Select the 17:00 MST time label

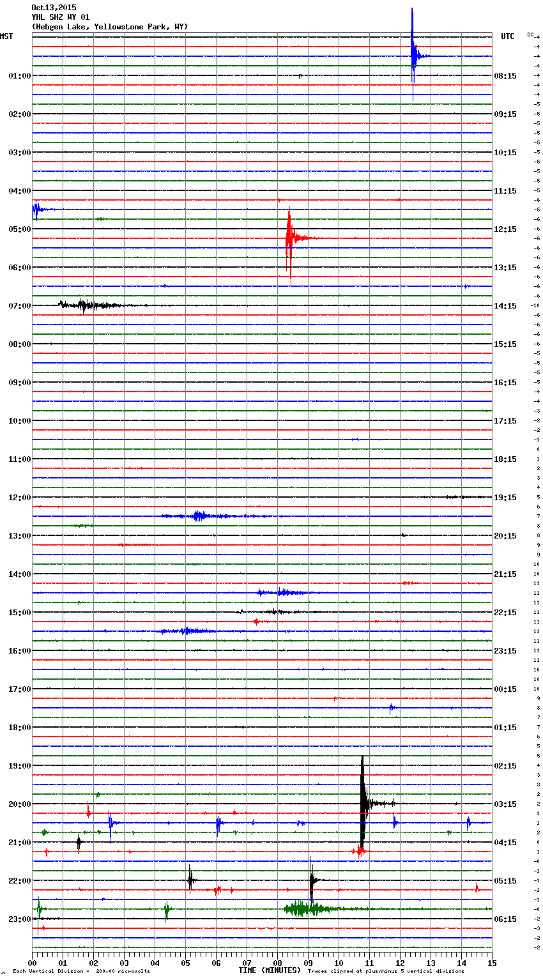pyautogui.click(x=20, y=689)
